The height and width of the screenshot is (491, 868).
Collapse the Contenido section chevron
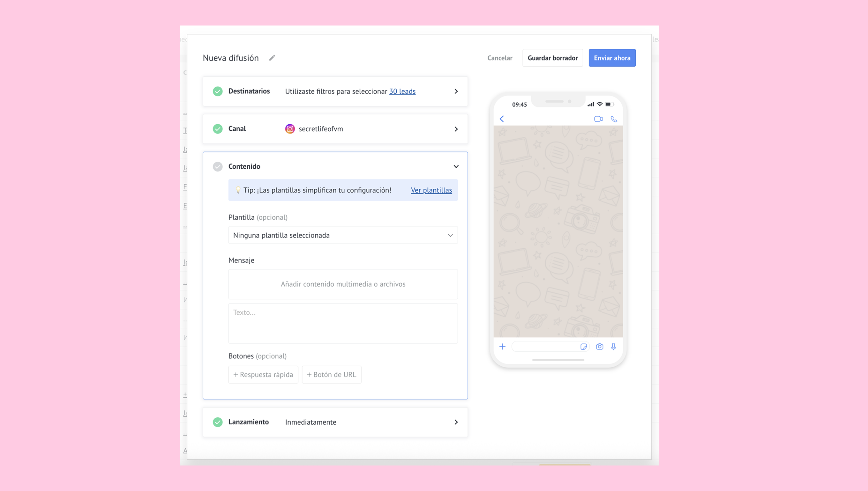tap(456, 166)
